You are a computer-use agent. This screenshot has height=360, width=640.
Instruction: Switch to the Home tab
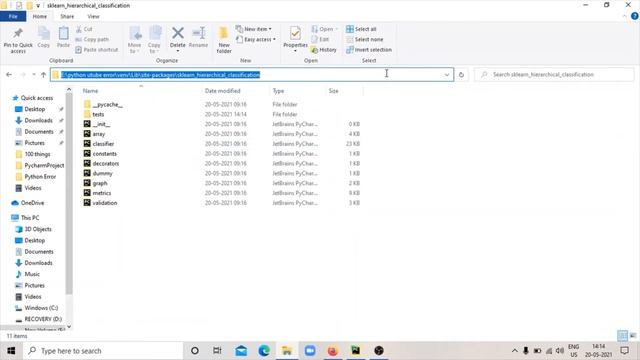click(40, 16)
